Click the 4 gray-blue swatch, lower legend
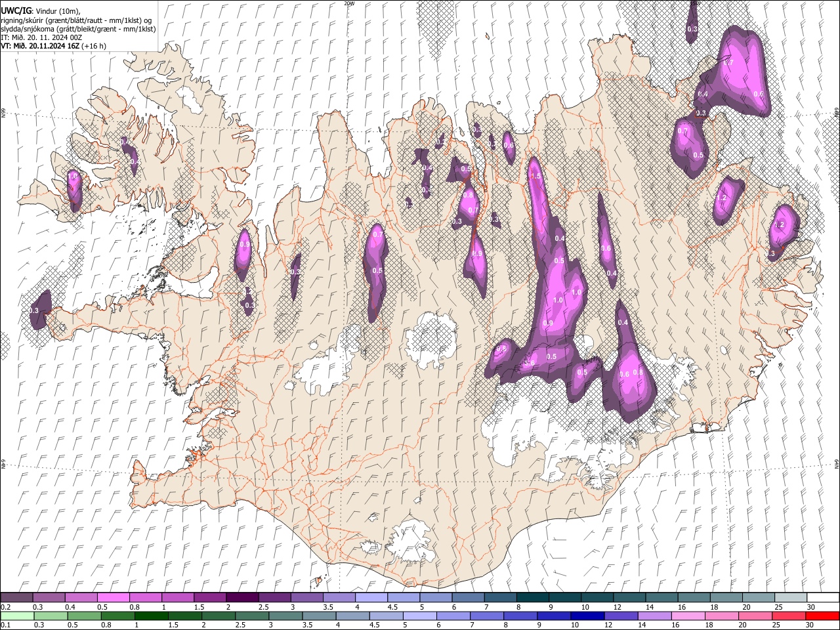Screen dimensions: 840x630 (353, 616)
